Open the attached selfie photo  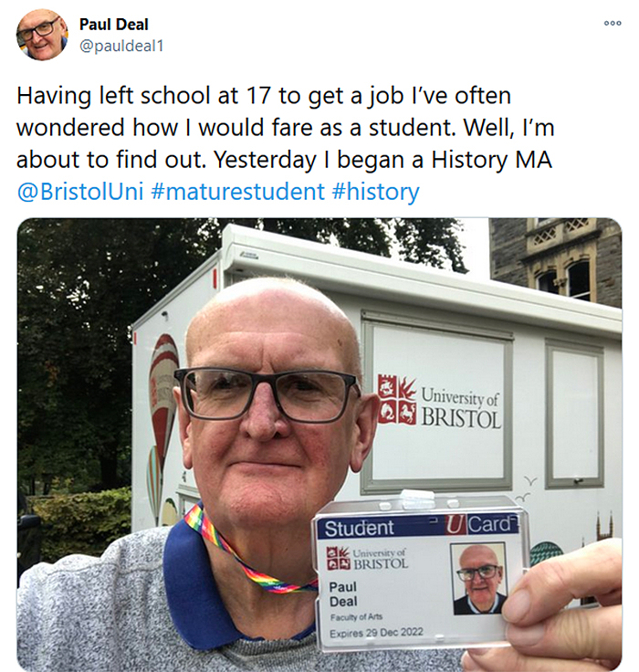coord(319,444)
